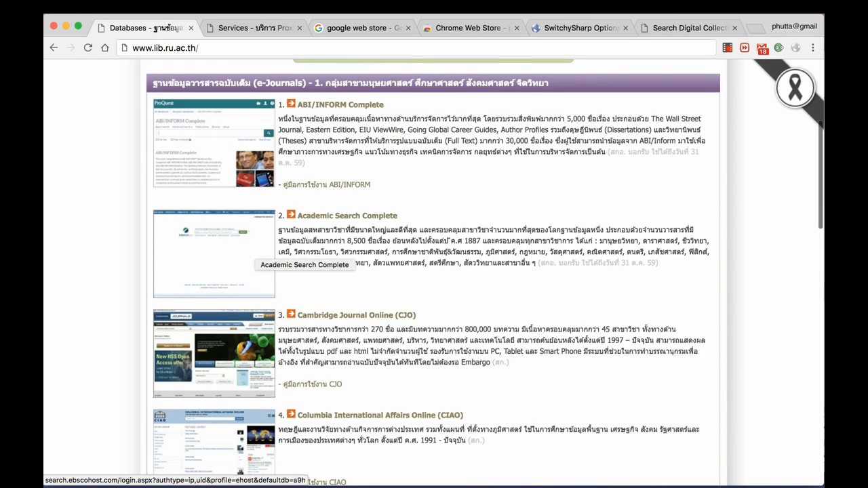The image size is (868, 488).
Task: Click the first red extension icon in toolbar
Action: tap(727, 47)
